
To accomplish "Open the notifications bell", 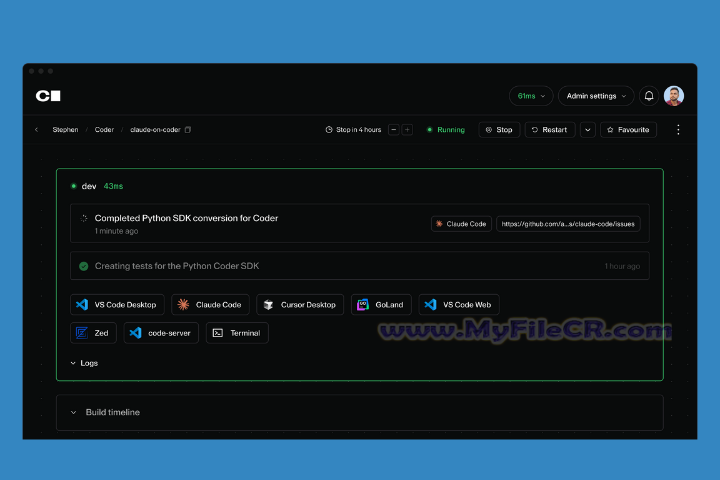I will pyautogui.click(x=649, y=96).
